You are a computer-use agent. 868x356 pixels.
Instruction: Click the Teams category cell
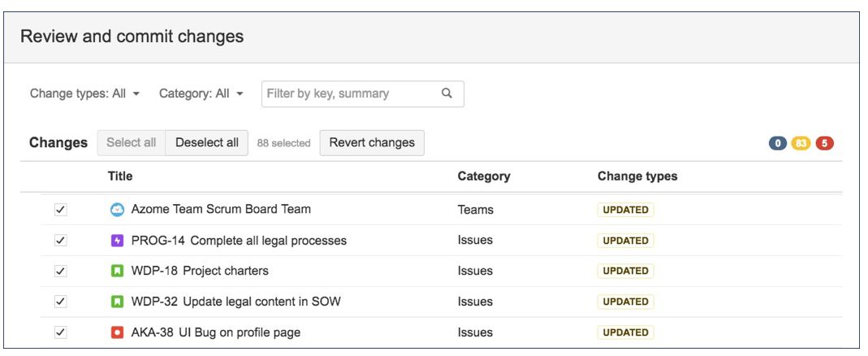tap(476, 210)
